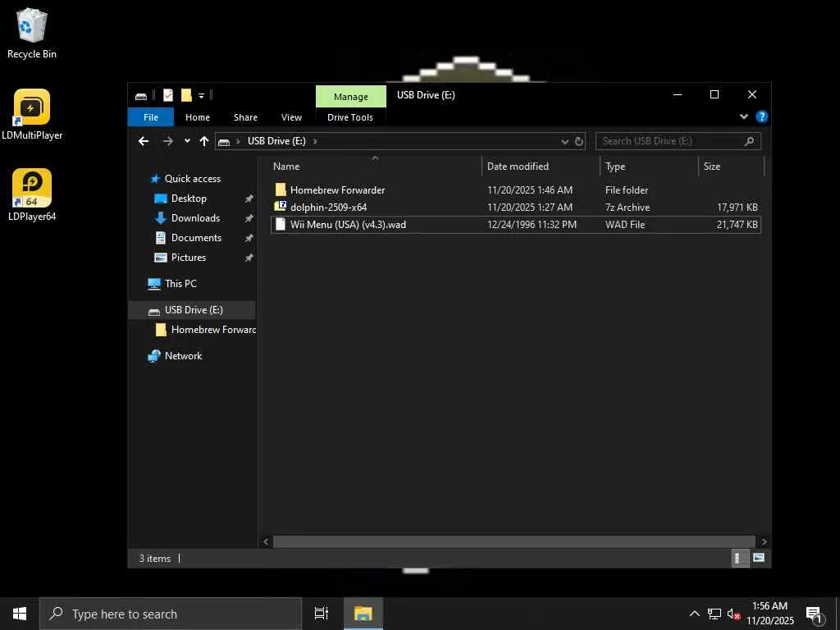Viewport: 840px width, 630px height.
Task: Click the horizontal scrollbar left arrow
Action: pyautogui.click(x=267, y=541)
